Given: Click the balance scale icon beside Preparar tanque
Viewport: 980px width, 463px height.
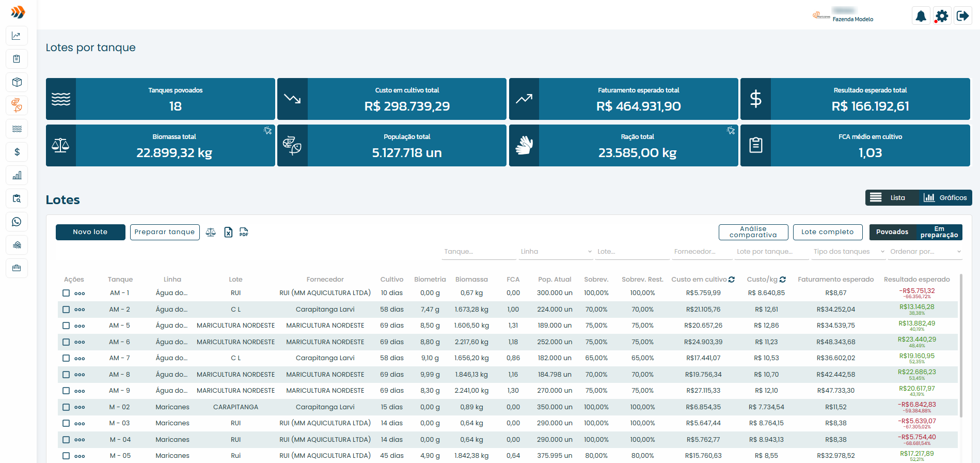Looking at the screenshot, I should tap(211, 233).
